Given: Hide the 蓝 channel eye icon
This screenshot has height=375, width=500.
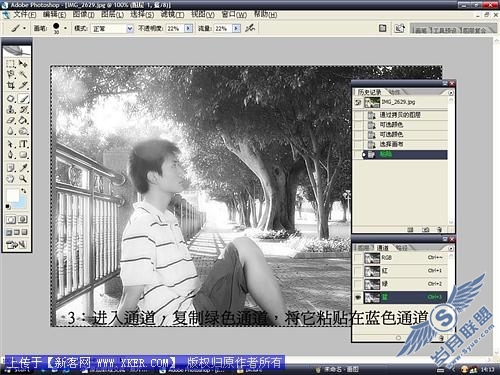Looking at the screenshot, I should (x=358, y=297).
